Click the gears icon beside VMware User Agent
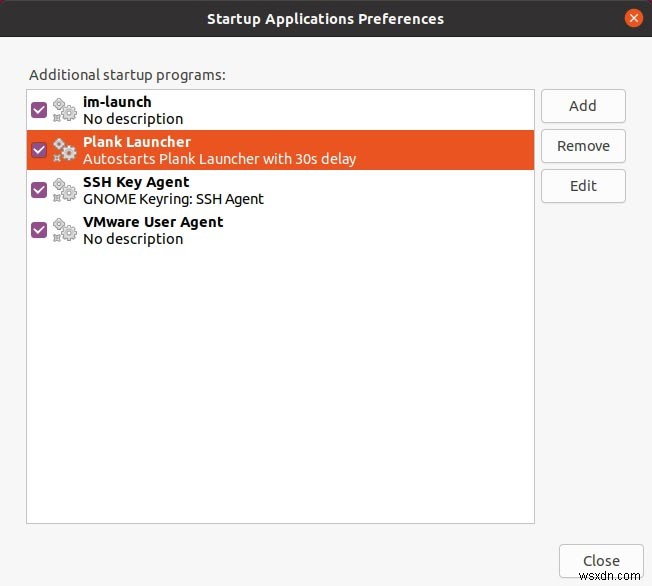Image resolution: width=652 pixels, height=586 pixels. tap(65, 230)
